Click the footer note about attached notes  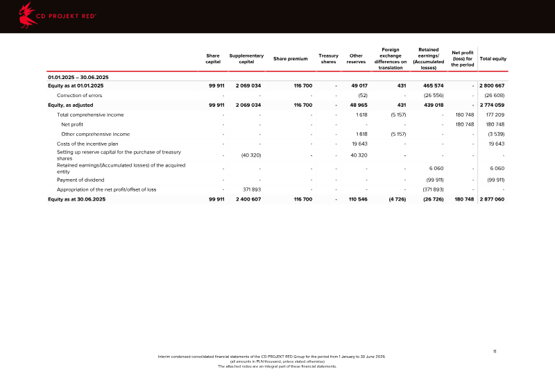277,366
